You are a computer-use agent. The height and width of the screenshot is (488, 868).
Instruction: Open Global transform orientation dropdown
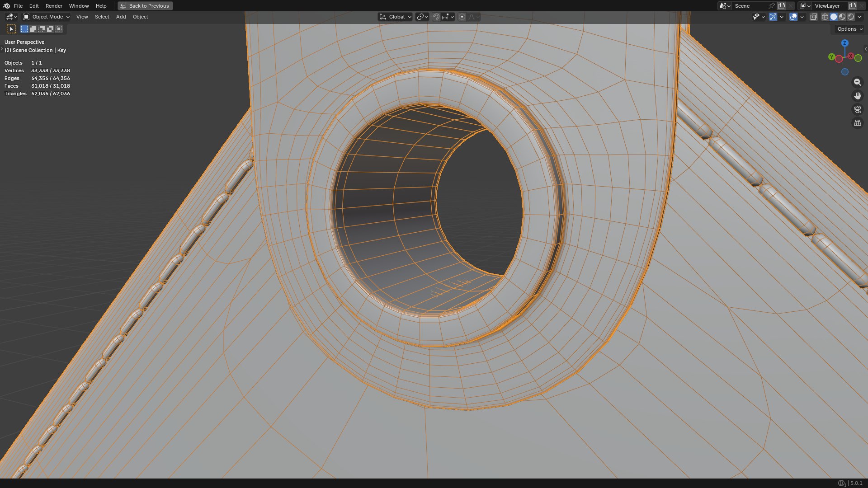click(396, 17)
